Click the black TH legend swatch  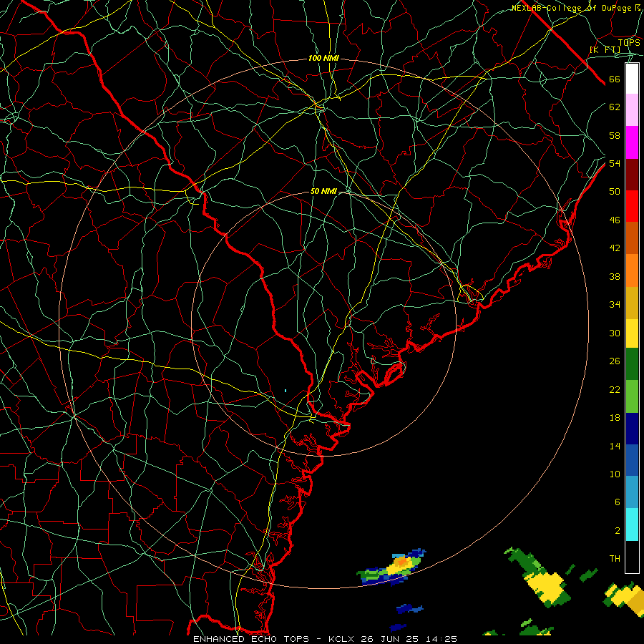tap(632, 557)
